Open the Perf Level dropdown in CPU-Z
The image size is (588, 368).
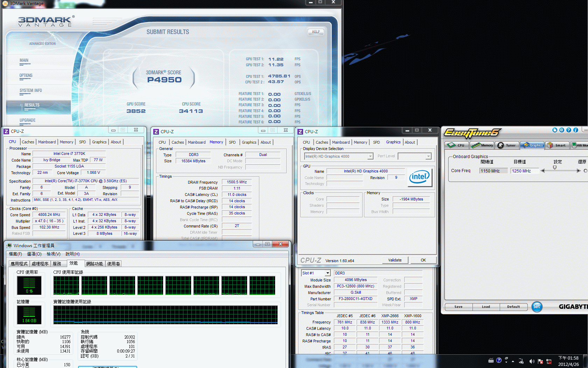coord(428,156)
